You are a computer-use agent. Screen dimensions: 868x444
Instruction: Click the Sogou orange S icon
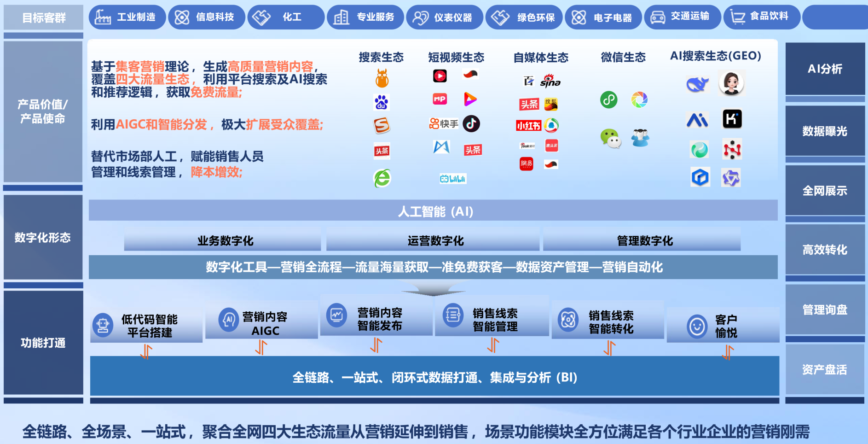pyautogui.click(x=382, y=125)
